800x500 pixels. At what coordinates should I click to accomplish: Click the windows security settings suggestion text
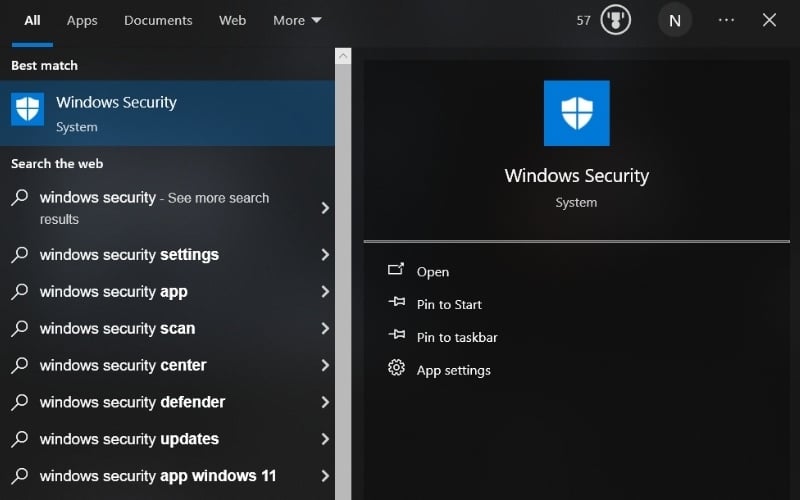click(129, 255)
